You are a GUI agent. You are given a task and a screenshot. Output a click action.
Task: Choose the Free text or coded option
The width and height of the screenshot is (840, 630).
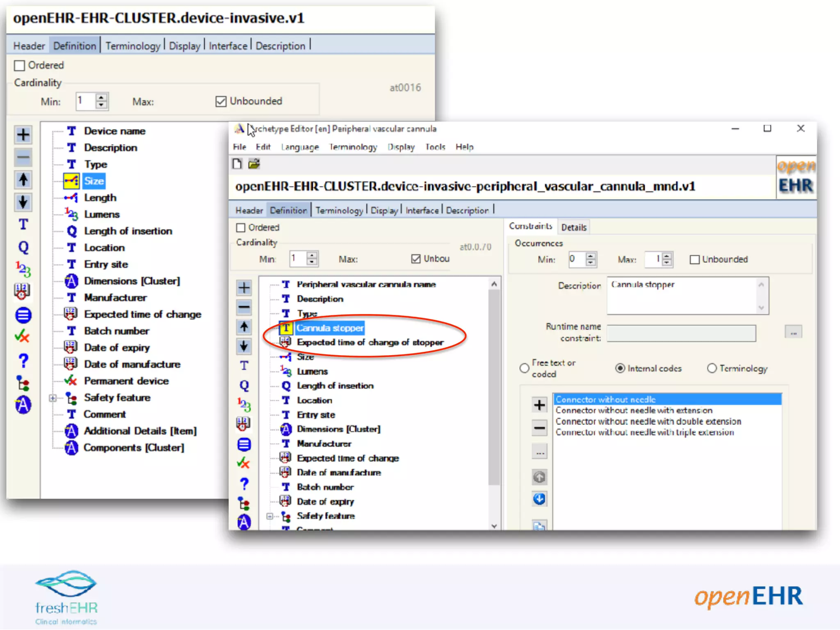(x=524, y=368)
